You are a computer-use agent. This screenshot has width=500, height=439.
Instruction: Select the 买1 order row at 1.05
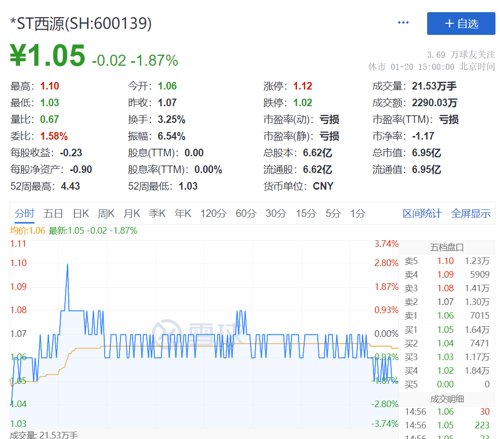[447, 330]
